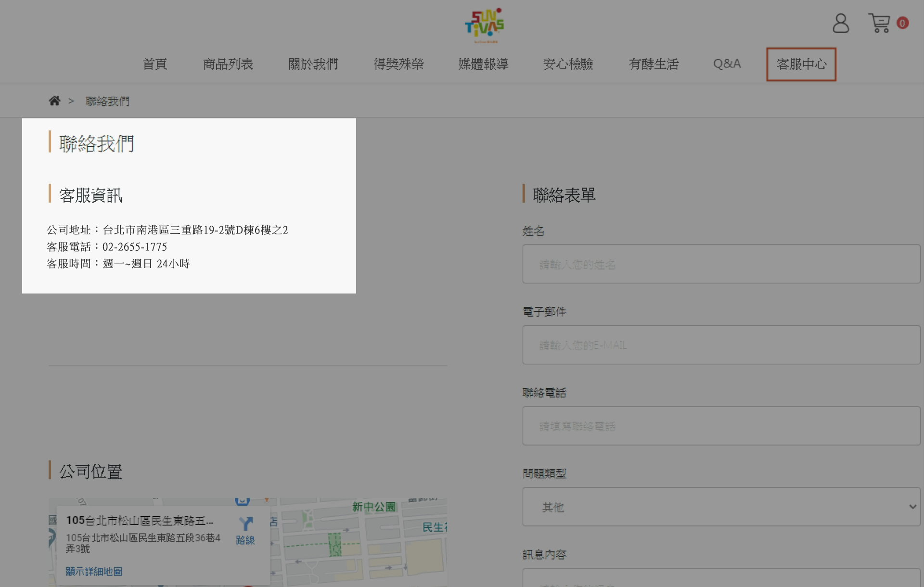Go to home via breadcrumb house icon
Screen dimensions: 924x587
pyautogui.click(x=54, y=101)
